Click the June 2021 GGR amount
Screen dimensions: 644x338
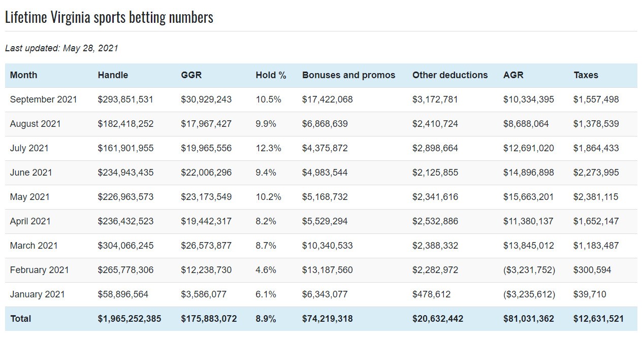tap(206, 173)
